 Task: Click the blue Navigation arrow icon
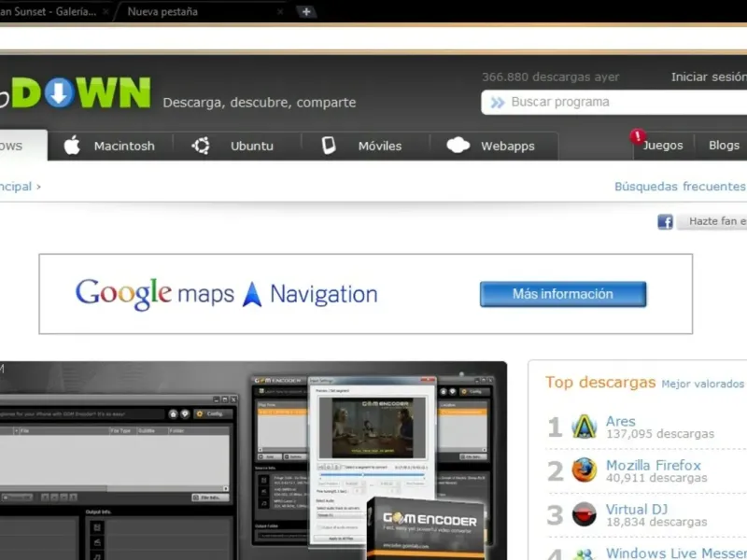252,294
